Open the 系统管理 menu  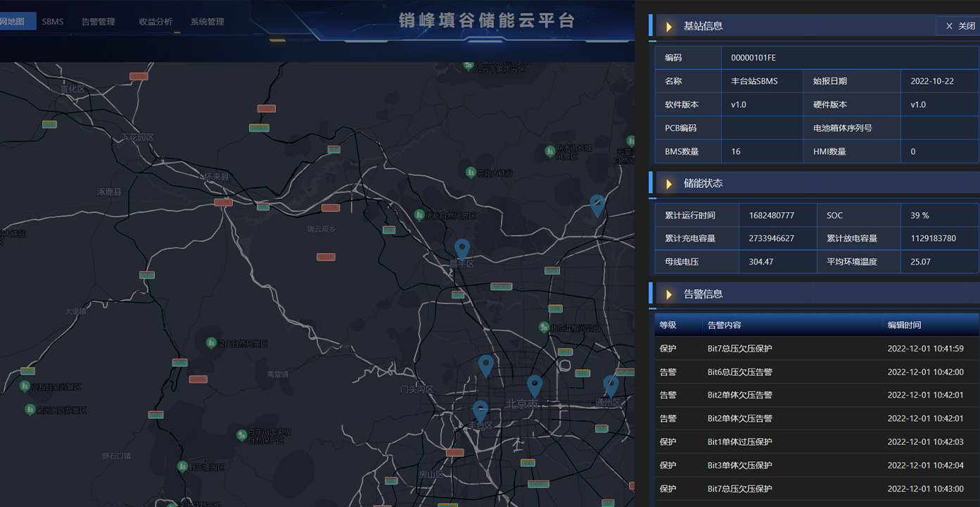click(208, 22)
